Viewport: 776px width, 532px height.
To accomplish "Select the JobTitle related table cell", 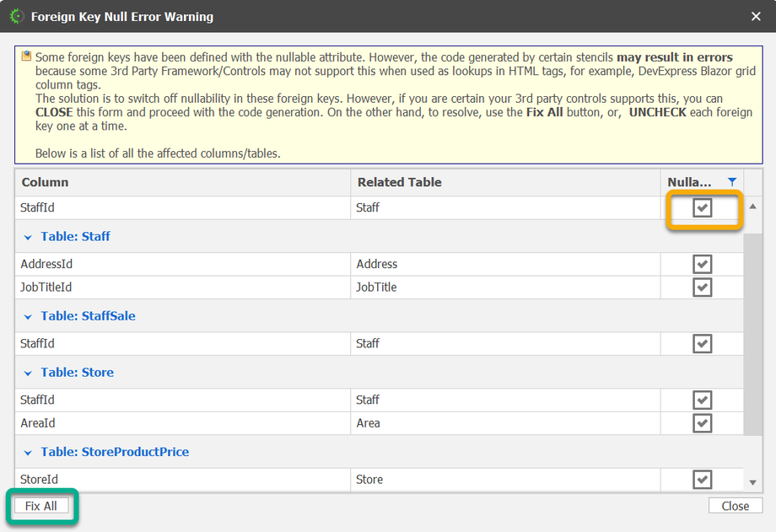I will click(x=504, y=287).
